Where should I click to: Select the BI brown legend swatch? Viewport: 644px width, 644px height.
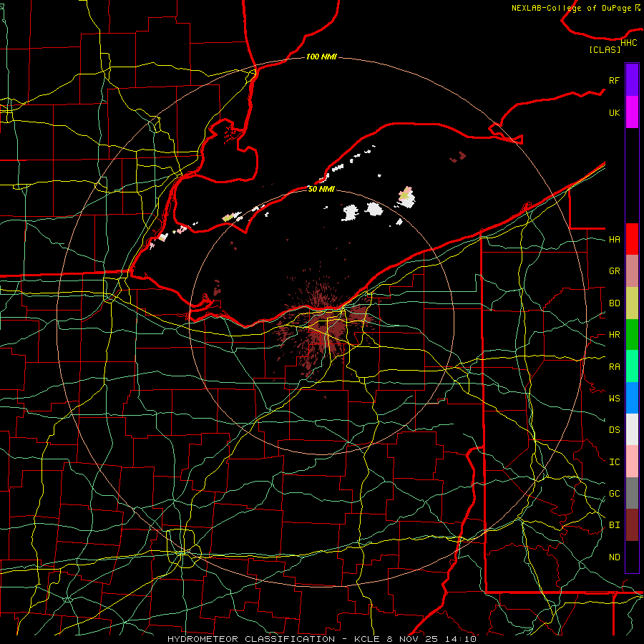pos(632,525)
